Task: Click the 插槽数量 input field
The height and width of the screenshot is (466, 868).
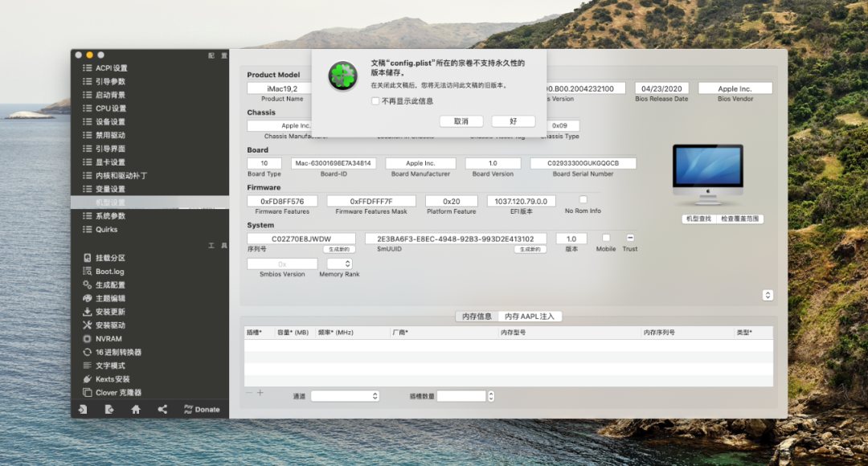Action: [461, 396]
